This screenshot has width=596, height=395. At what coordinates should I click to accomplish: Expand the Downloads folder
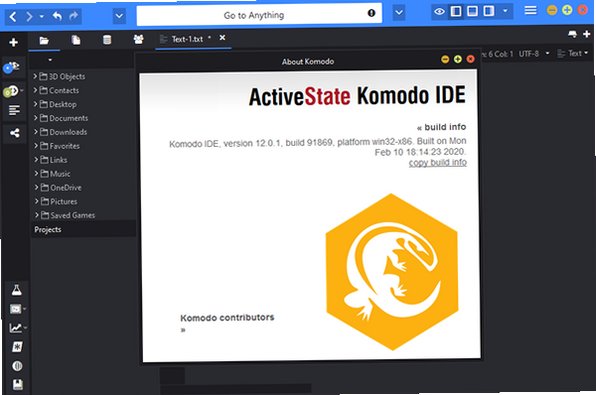pyautogui.click(x=36, y=132)
